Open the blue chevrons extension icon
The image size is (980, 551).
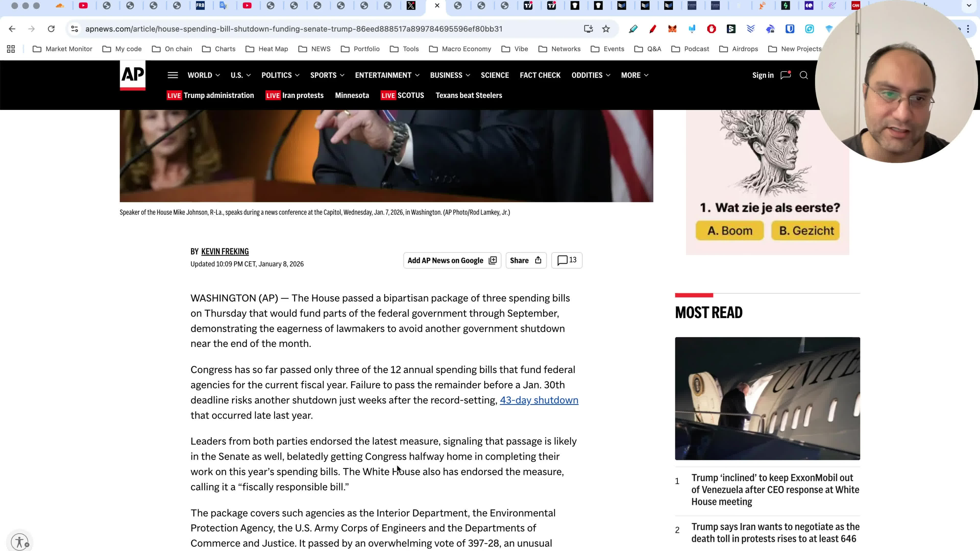tap(751, 29)
